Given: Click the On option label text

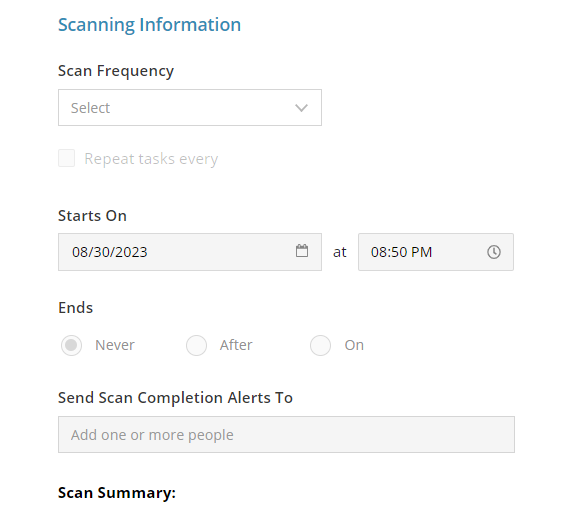Looking at the screenshot, I should [x=354, y=345].
